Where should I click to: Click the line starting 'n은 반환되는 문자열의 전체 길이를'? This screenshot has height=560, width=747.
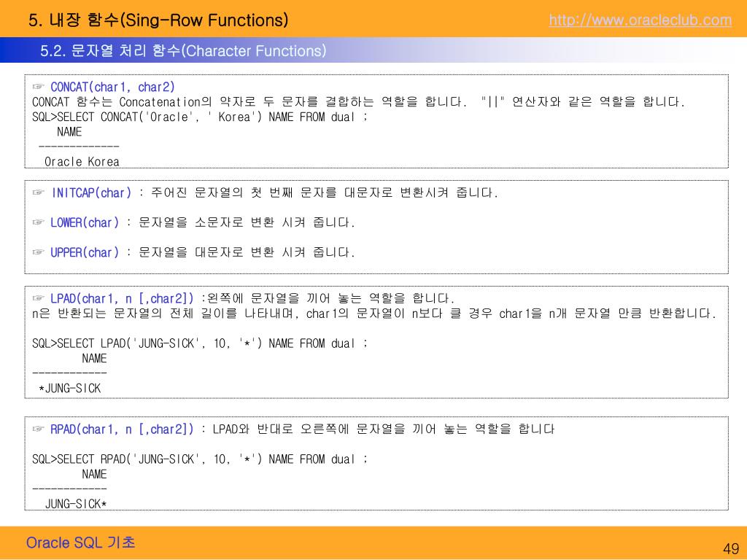(374, 314)
